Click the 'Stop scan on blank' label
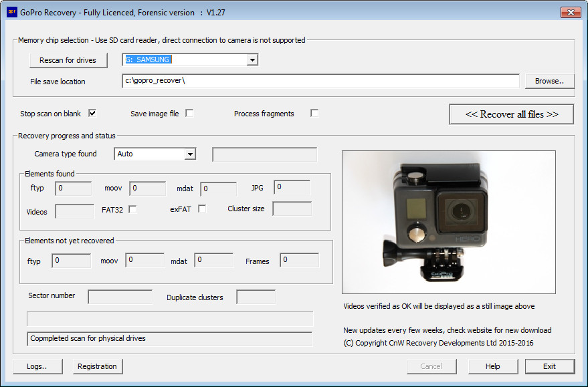Image resolution: width=588 pixels, height=387 pixels. point(50,114)
